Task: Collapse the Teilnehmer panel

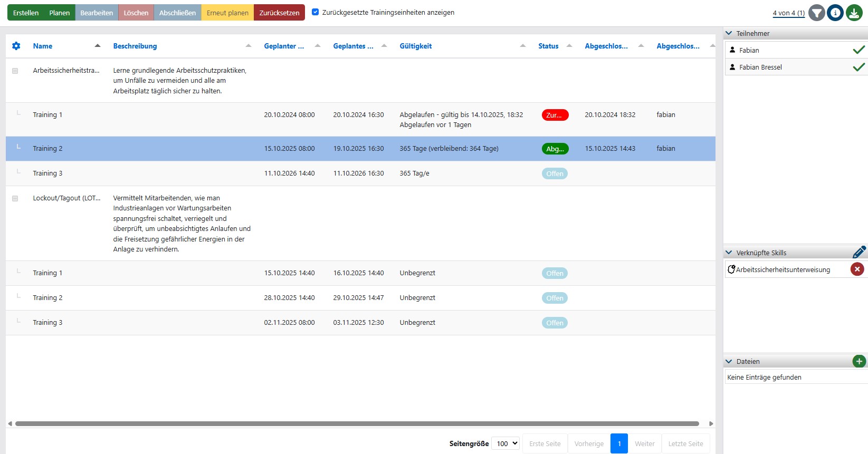Action: click(729, 33)
